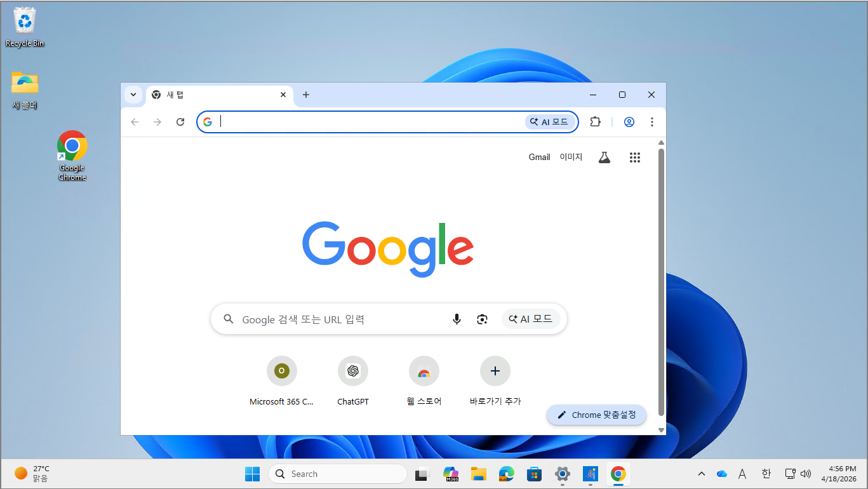Expand hidden system tray icons chevron

pos(702,474)
